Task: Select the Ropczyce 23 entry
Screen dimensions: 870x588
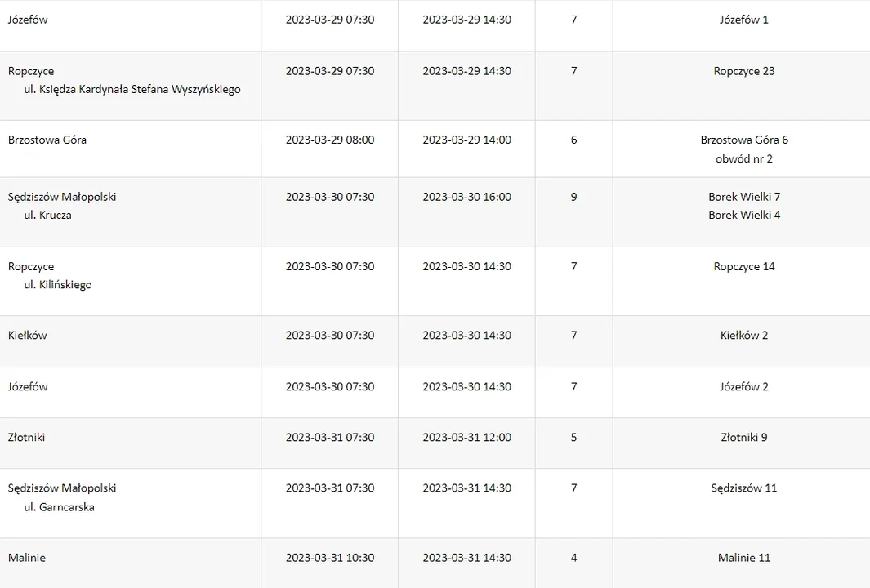Action: 743,72
